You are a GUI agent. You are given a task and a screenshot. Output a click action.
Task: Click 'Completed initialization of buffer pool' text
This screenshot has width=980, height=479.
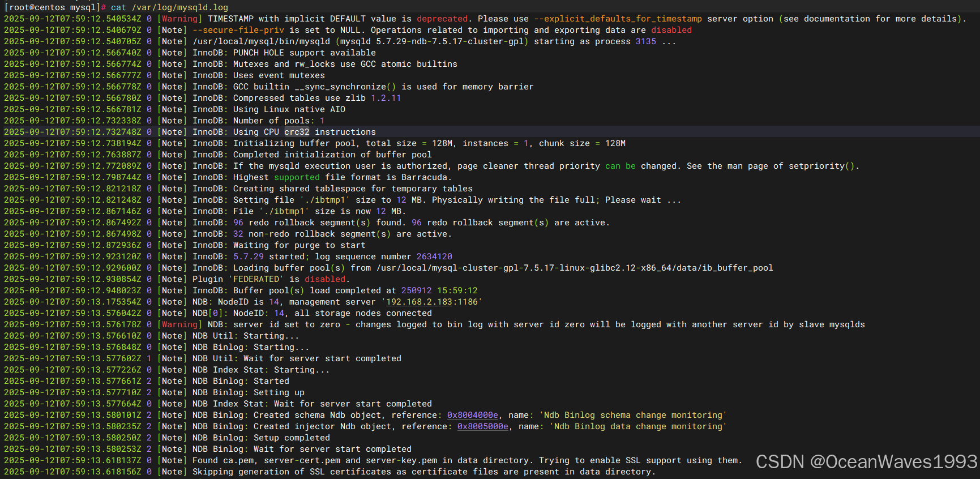tap(332, 155)
